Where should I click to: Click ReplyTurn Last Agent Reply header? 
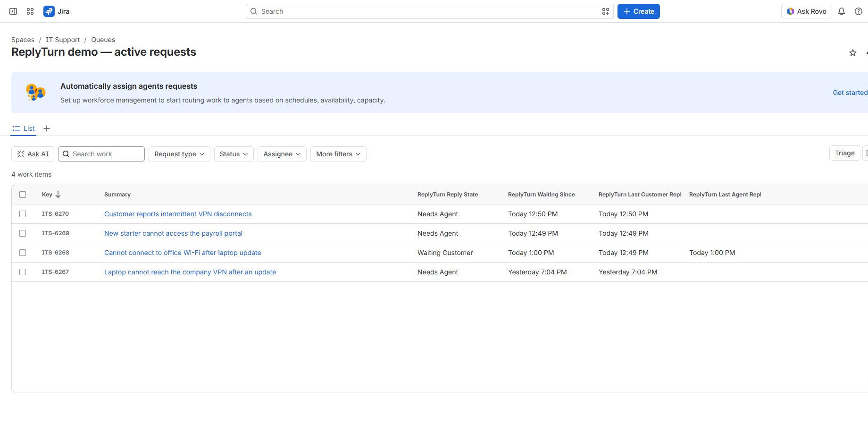point(725,195)
